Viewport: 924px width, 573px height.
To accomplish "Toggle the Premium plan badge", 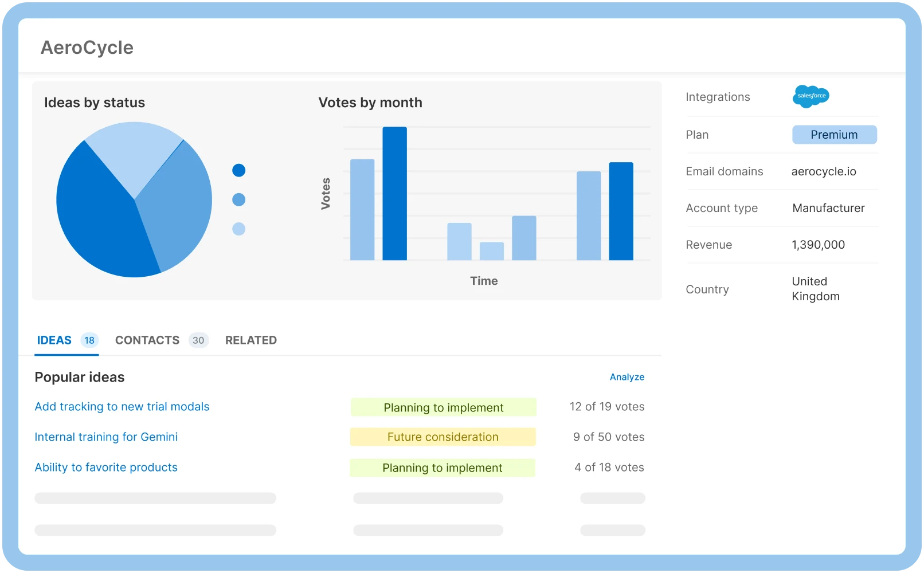I will click(834, 134).
